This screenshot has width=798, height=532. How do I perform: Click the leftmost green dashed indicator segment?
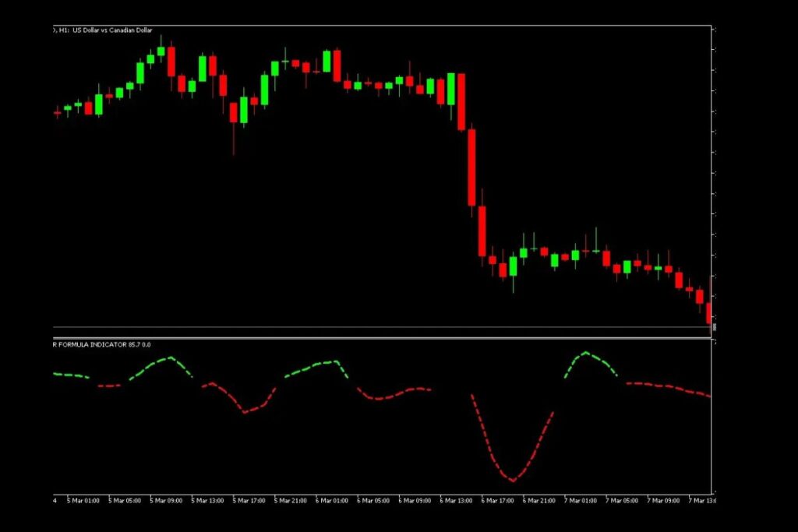tap(71, 375)
